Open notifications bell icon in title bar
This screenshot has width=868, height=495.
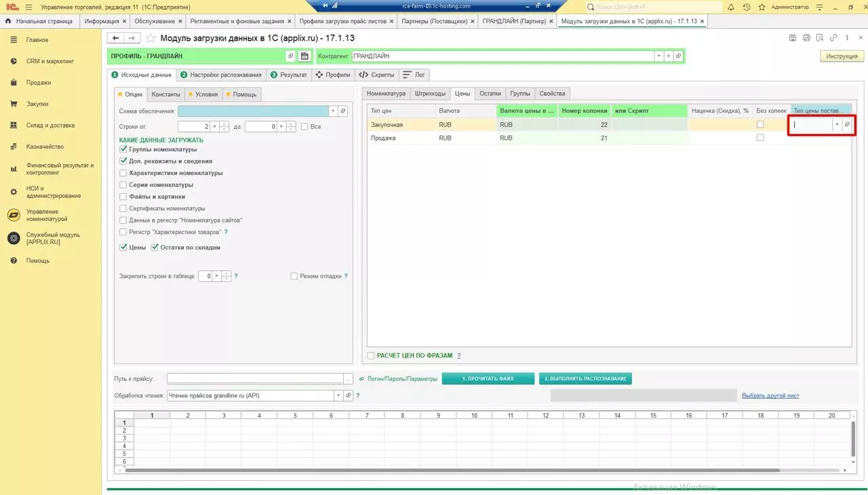[731, 7]
